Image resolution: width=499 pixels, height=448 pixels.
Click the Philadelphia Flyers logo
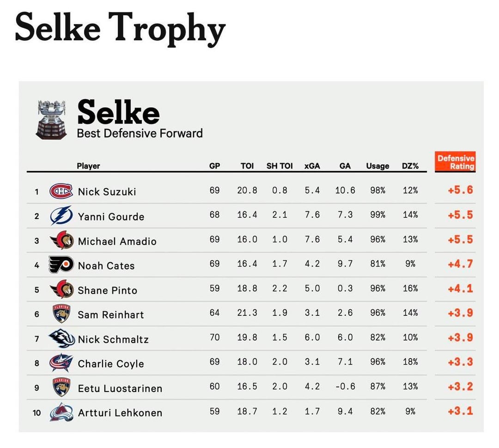61,265
